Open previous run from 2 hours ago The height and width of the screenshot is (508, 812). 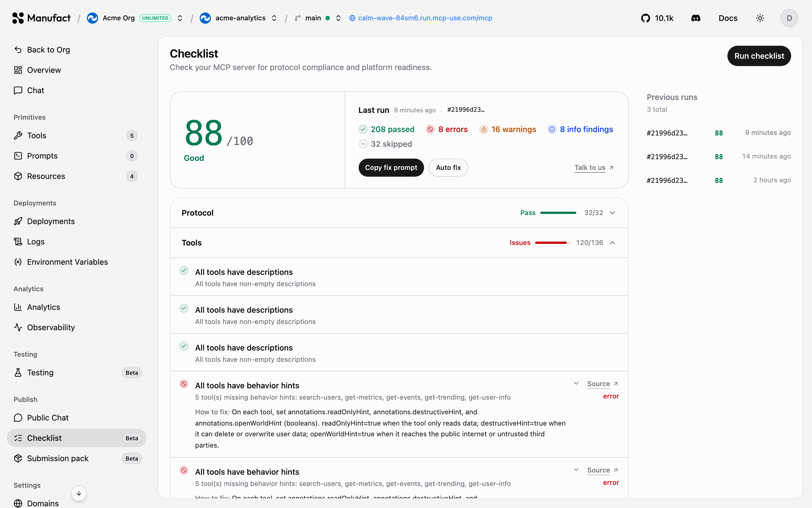(x=718, y=180)
